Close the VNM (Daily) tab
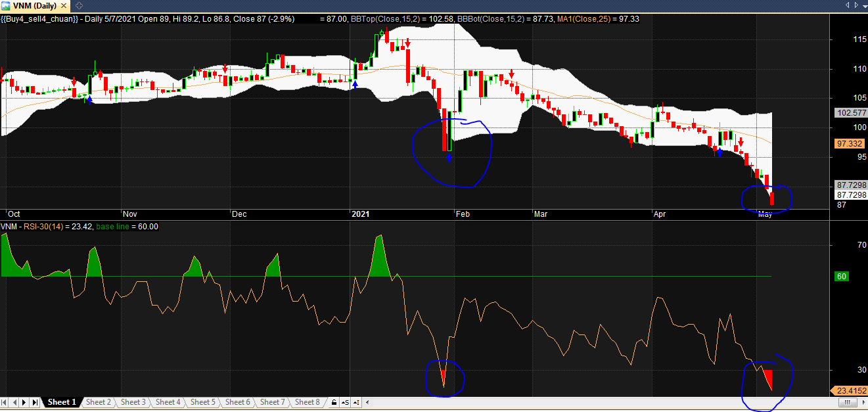868x412 pixels. pyautogui.click(x=65, y=5)
